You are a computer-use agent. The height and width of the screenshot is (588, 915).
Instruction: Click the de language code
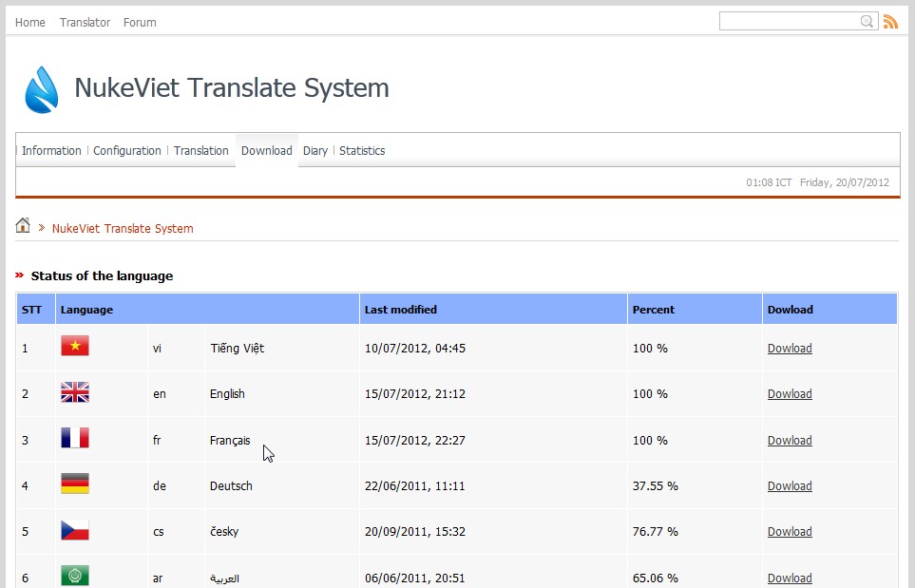click(x=160, y=486)
